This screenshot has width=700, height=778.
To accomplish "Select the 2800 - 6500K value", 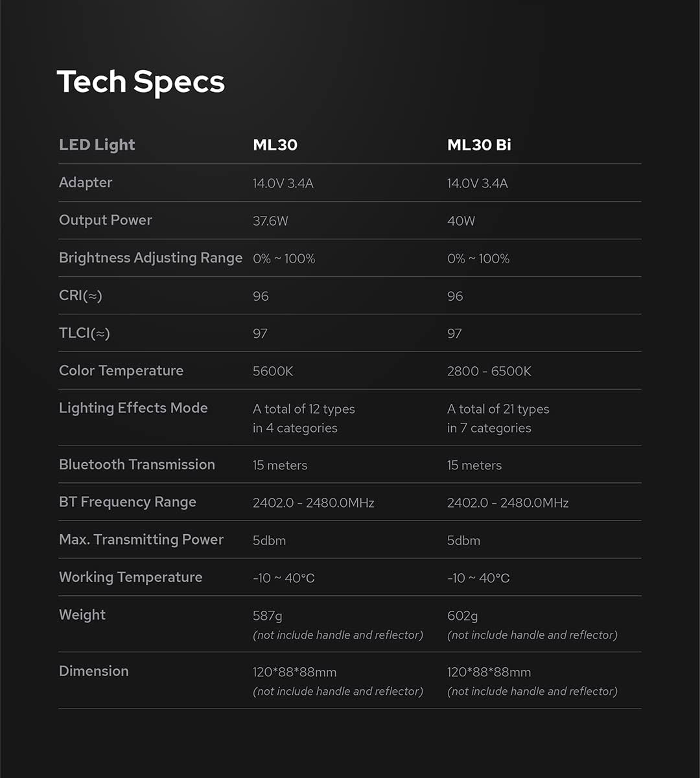I will [x=489, y=371].
